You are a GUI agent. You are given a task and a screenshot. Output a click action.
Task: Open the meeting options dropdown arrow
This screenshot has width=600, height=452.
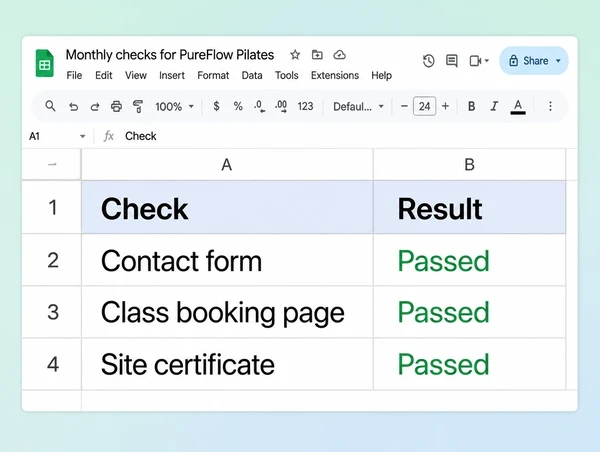pos(487,60)
